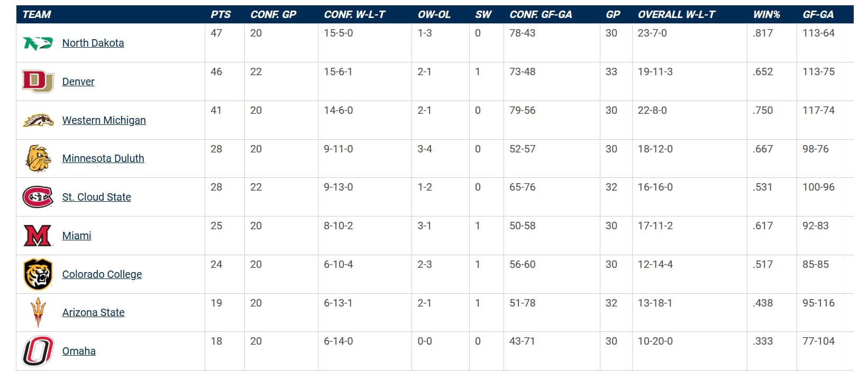This screenshot has width=868, height=378.
Task: Click the Colorado College tiger logo
Action: [x=38, y=274]
